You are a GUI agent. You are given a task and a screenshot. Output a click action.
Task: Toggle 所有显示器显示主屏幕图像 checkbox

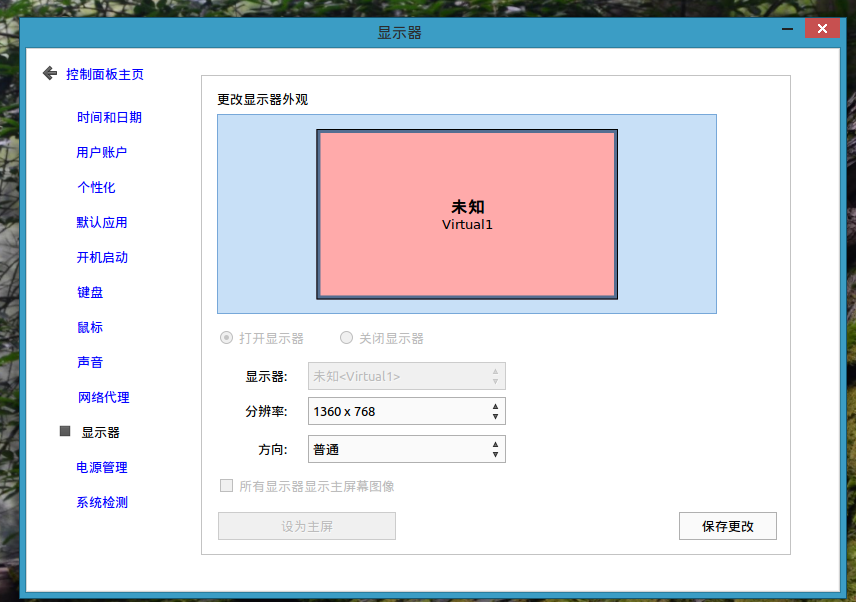tap(226, 486)
